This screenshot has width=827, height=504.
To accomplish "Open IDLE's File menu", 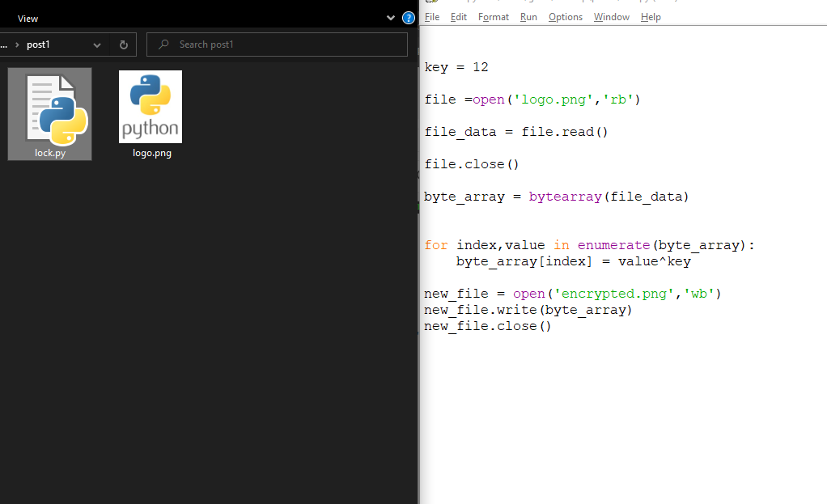I will point(432,16).
